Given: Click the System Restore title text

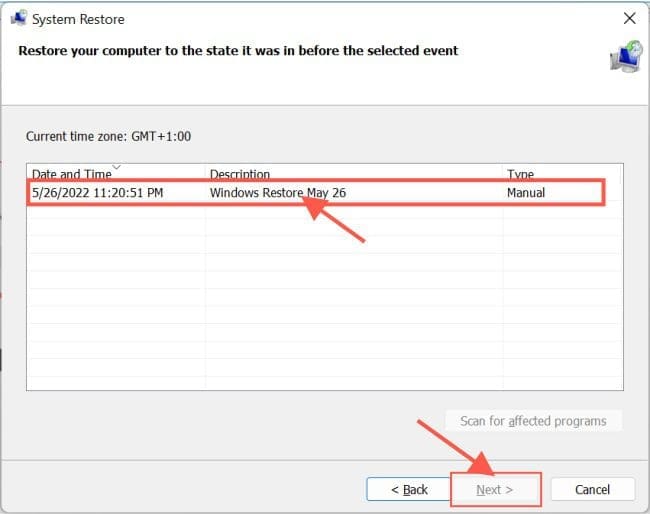Looking at the screenshot, I should [x=78, y=19].
